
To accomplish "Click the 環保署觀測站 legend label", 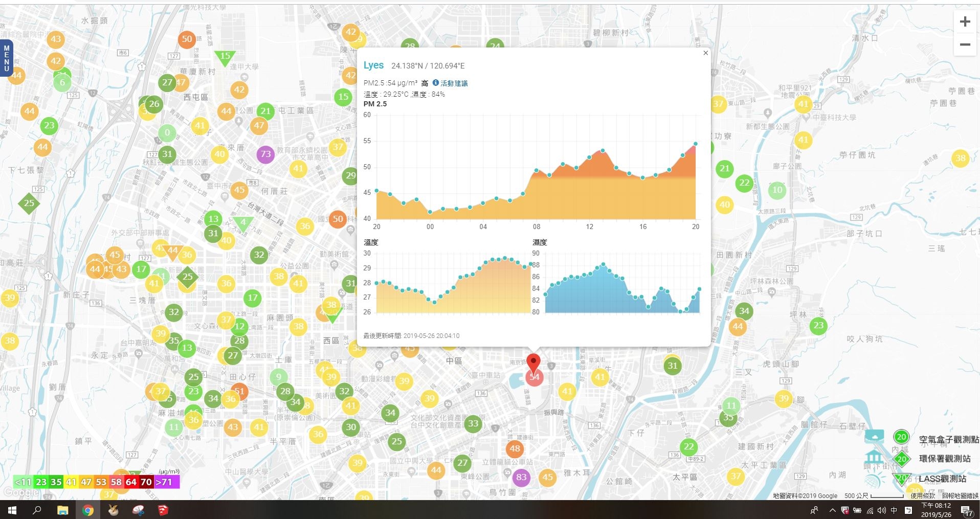I will pos(945,459).
